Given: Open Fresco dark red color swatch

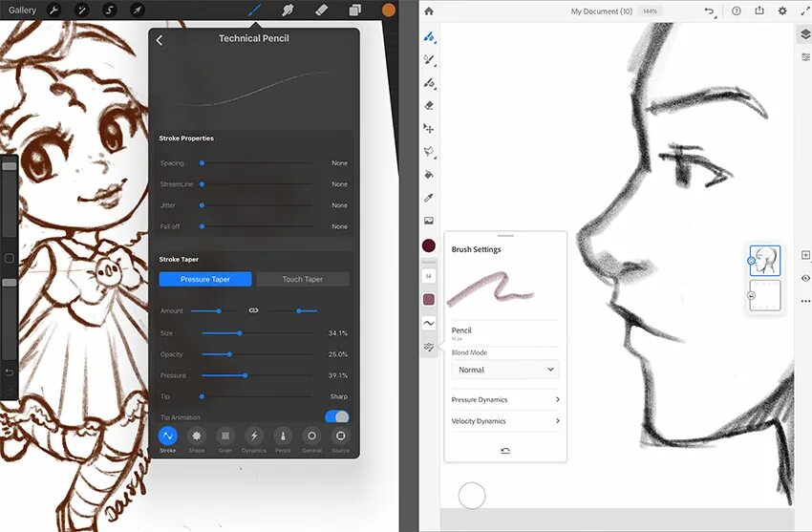Looking at the screenshot, I should [429, 245].
